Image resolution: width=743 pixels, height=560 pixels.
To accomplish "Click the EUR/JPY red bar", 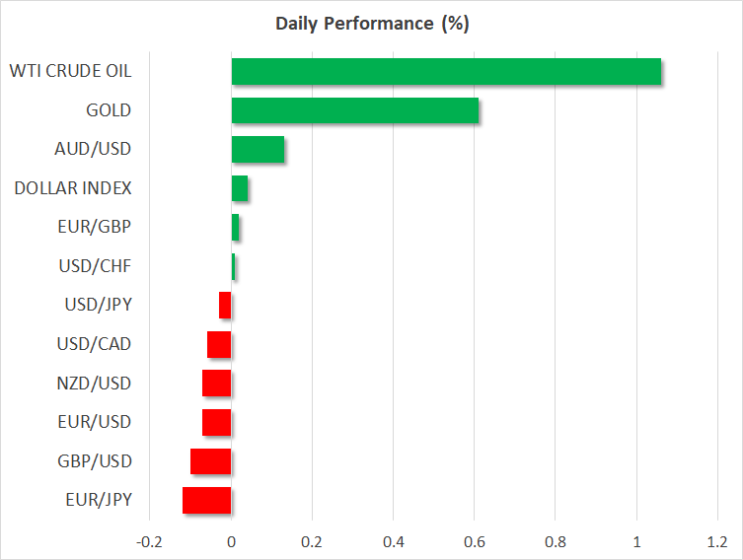I will 207,500.
